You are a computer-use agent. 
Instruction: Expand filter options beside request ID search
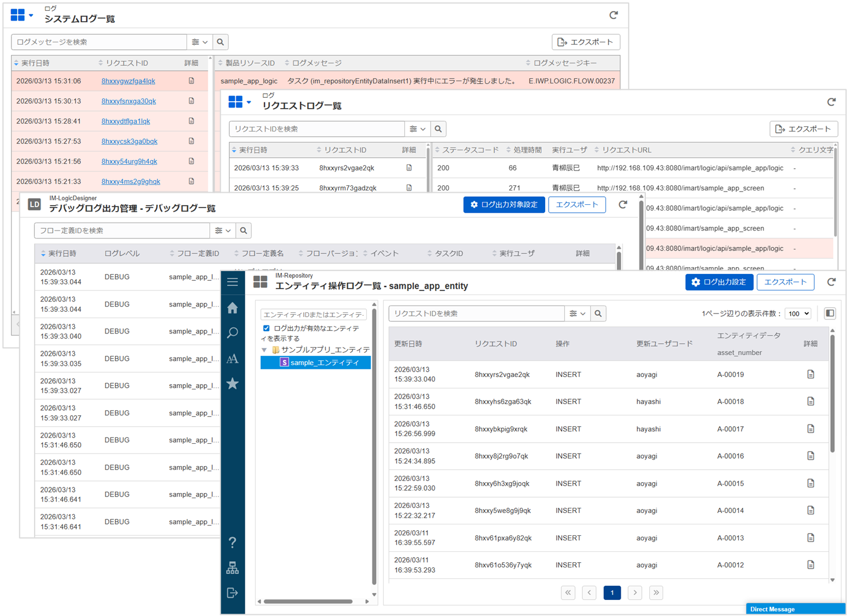coord(577,313)
